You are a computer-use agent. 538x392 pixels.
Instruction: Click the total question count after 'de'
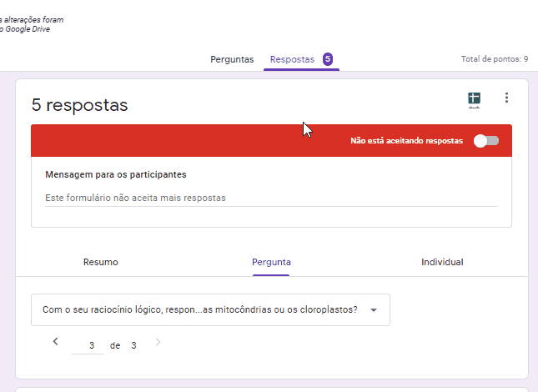[x=133, y=345]
